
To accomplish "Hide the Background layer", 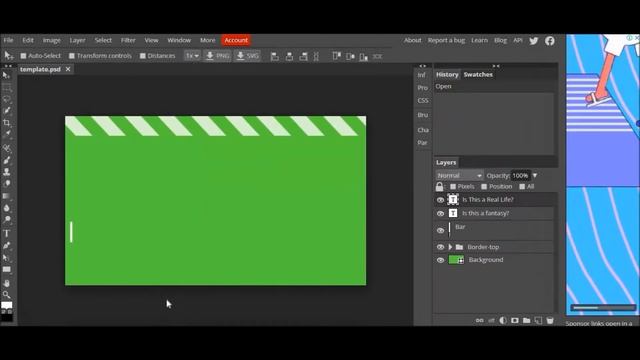I will click(x=440, y=260).
